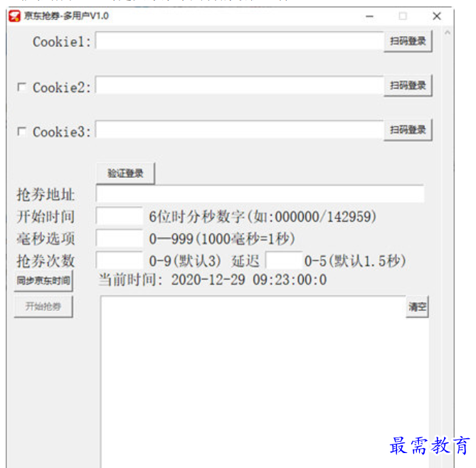The image size is (476, 468).
Task: Focus the 抢券次数 input box
Action: coord(120,260)
